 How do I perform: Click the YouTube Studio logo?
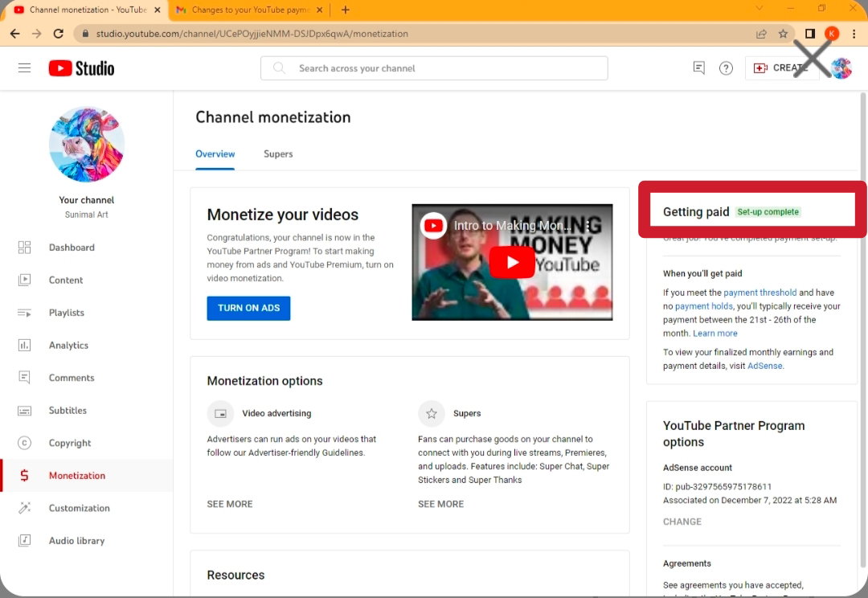81,68
